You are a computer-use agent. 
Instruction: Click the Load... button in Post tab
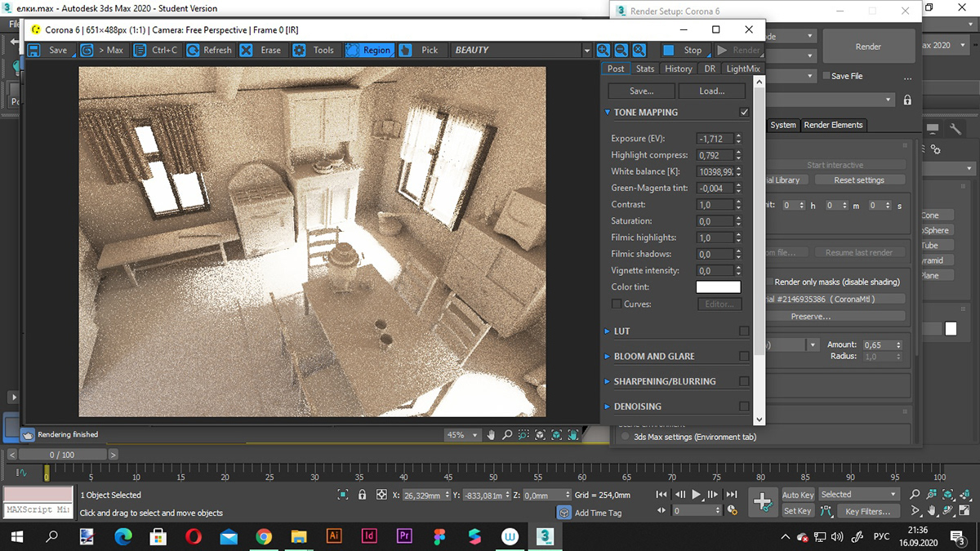[x=711, y=91]
